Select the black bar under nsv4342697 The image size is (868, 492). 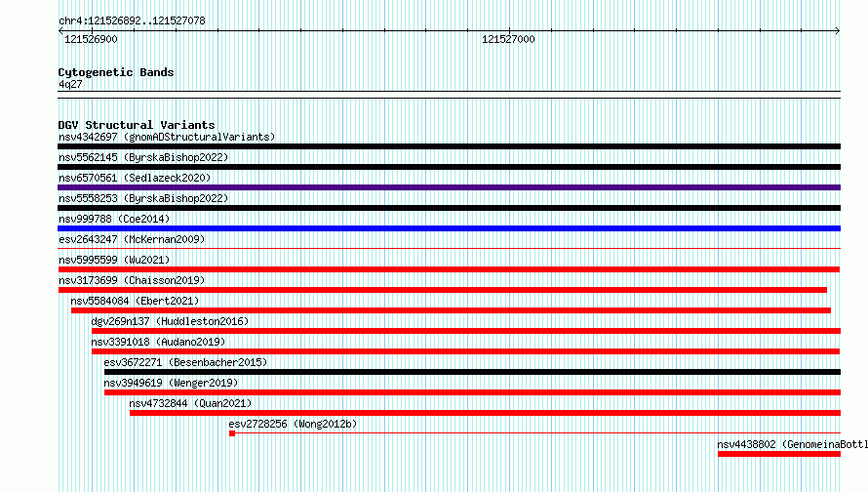(449, 146)
